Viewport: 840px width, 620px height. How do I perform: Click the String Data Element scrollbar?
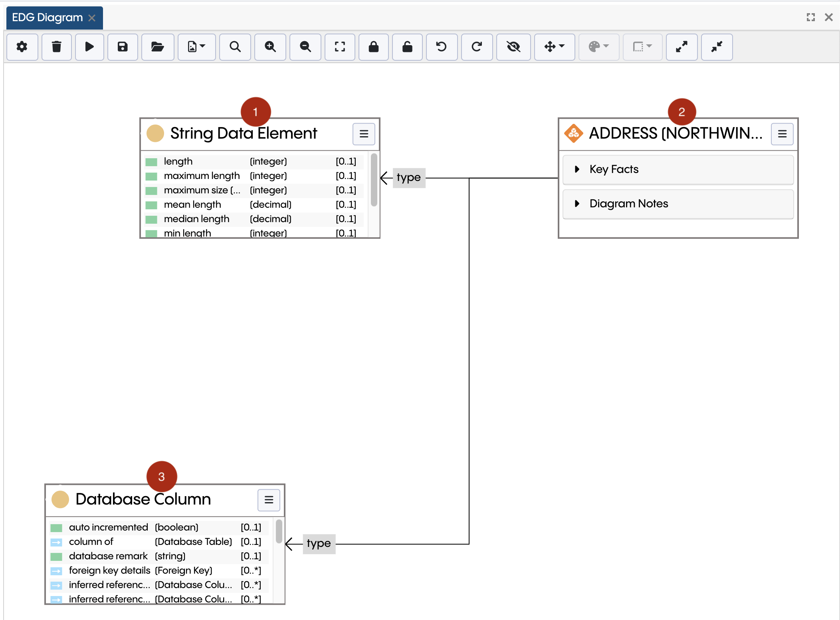coord(374,180)
